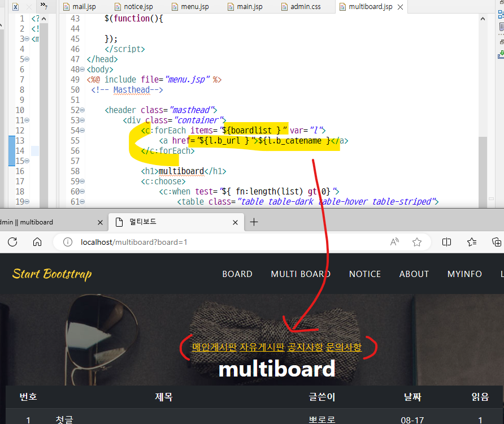The width and height of the screenshot is (504, 424).
Task: Place cursor on line 58 multiboard heading
Action: tap(184, 171)
